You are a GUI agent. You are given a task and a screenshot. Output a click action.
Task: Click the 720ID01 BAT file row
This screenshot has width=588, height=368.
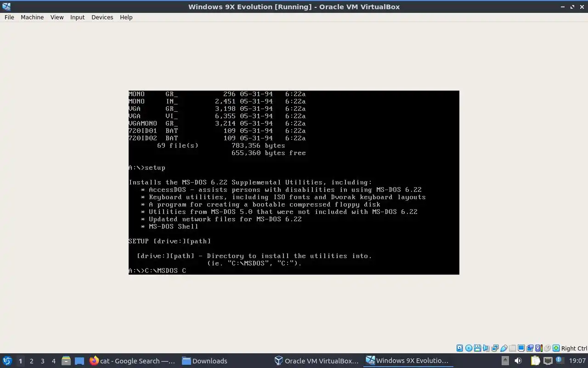coord(217,131)
